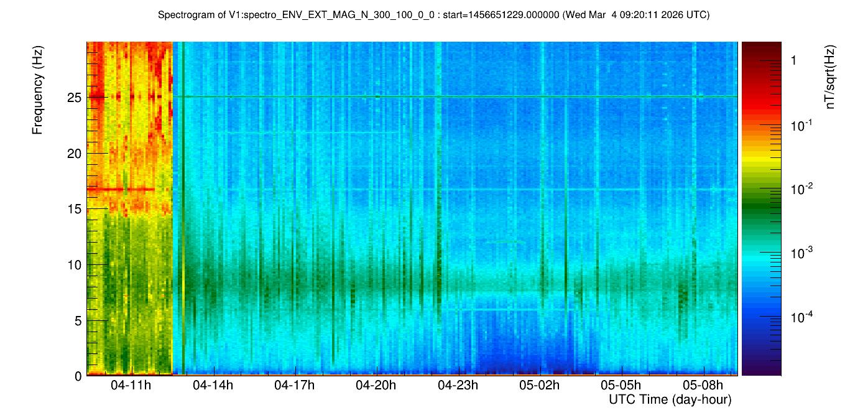The image size is (868, 418).
Task: Select the 04-23h time tick label
Action: point(458,385)
